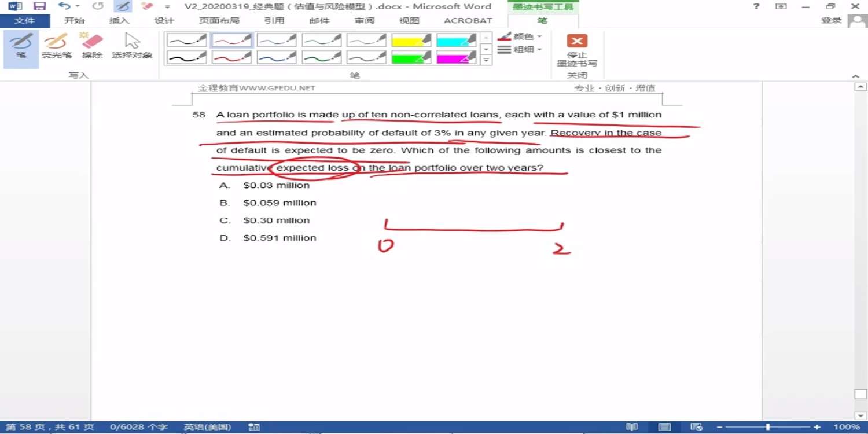
Task: Switch to the Home (开始) tab
Action: (74, 21)
